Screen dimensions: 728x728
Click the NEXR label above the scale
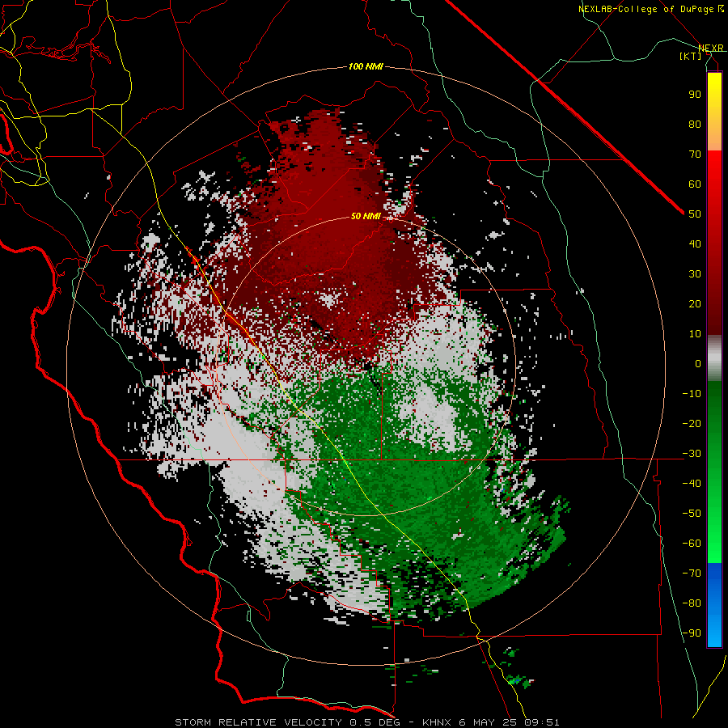coord(711,49)
